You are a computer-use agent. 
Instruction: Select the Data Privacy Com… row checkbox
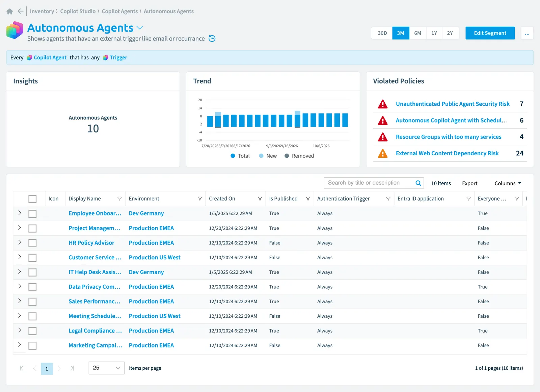(x=32, y=287)
